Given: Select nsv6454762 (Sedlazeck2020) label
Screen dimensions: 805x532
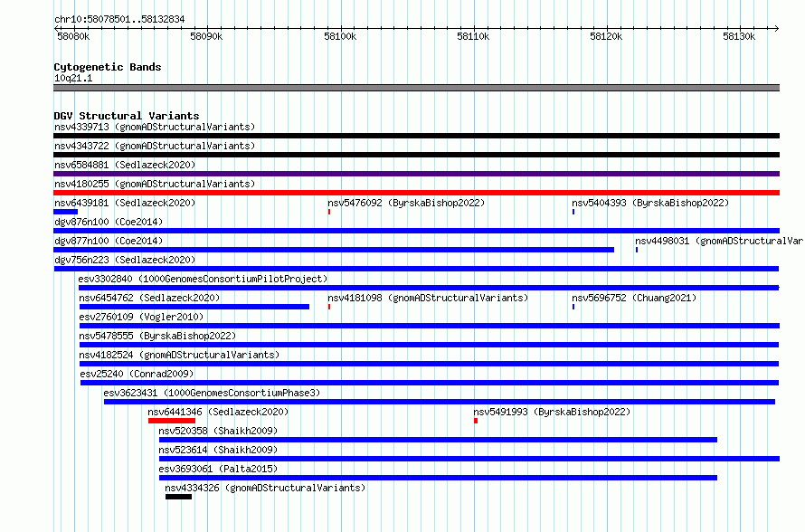Looking at the screenshot, I should [149, 298].
